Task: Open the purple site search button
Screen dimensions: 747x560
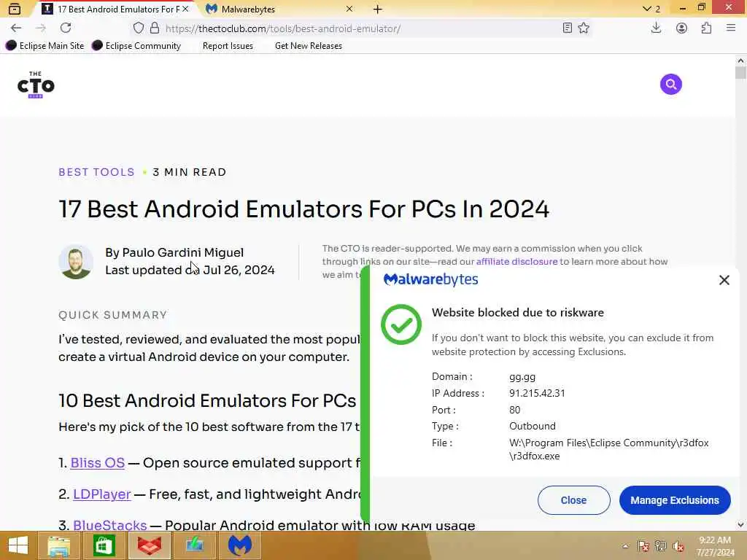Action: pos(671,85)
